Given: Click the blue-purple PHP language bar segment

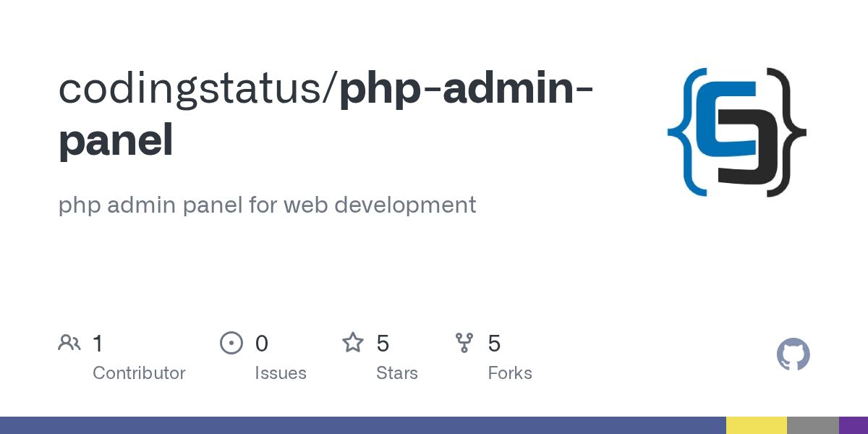Looking at the screenshot, I should (x=362, y=425).
